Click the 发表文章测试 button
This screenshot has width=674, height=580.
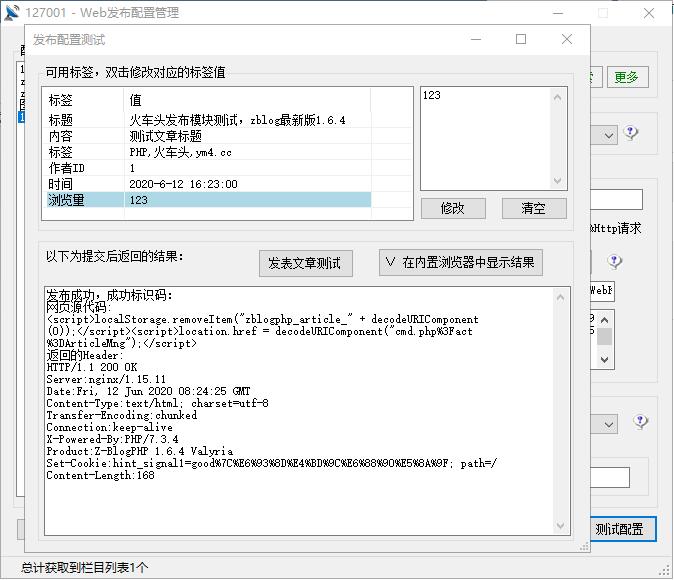point(306,263)
